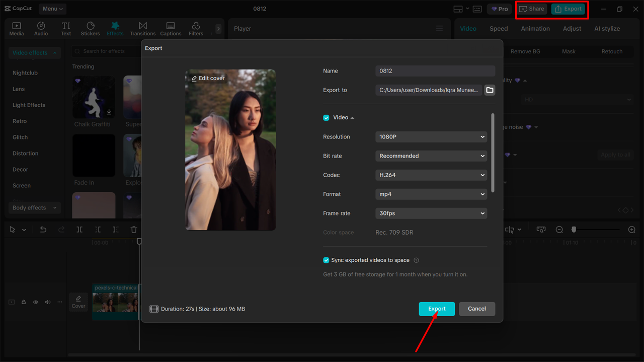644x362 pixels.
Task: Open the Frame rate dropdown
Action: click(x=431, y=213)
